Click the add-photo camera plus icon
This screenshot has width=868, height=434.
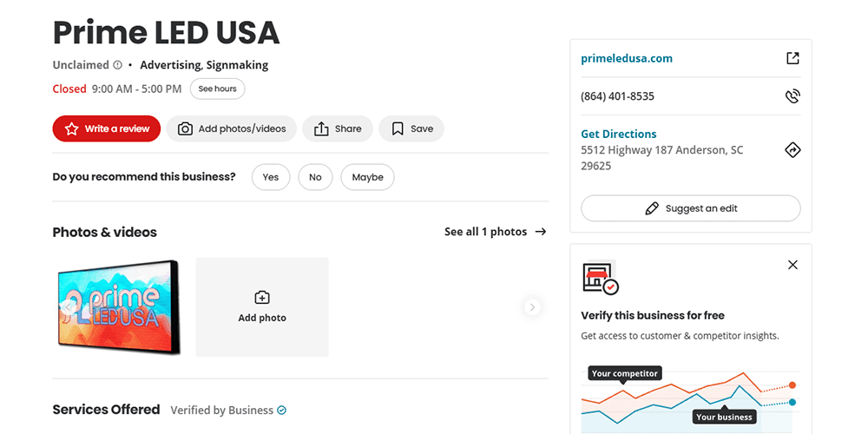pos(262,298)
